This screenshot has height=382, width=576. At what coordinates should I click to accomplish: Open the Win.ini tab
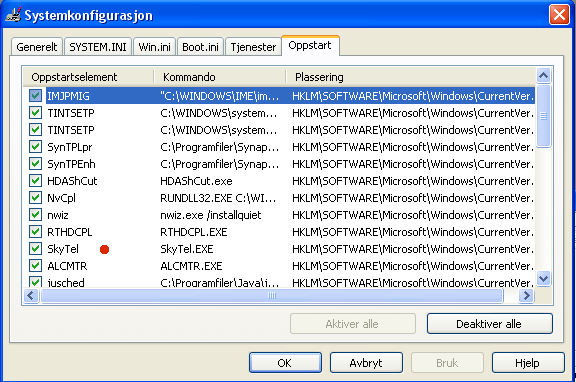point(154,47)
